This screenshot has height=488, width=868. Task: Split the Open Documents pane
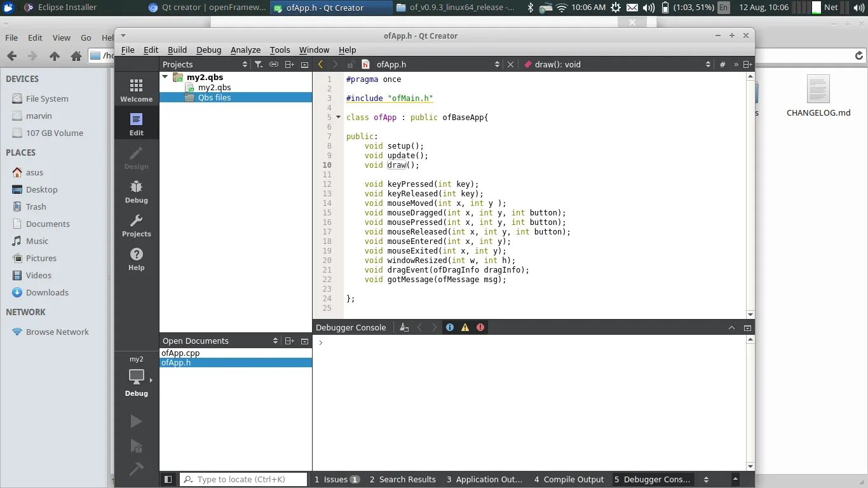289,341
